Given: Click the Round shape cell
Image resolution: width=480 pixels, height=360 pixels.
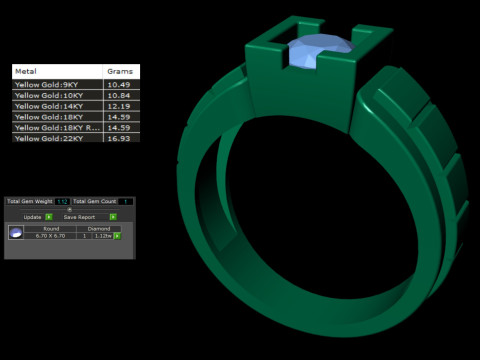Looking at the screenshot, I should point(50,229).
